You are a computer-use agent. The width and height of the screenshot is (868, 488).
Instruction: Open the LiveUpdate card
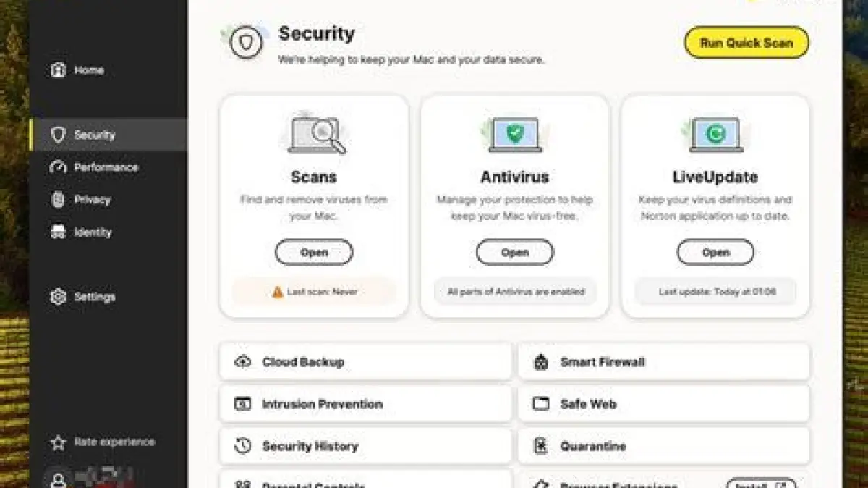715,253
